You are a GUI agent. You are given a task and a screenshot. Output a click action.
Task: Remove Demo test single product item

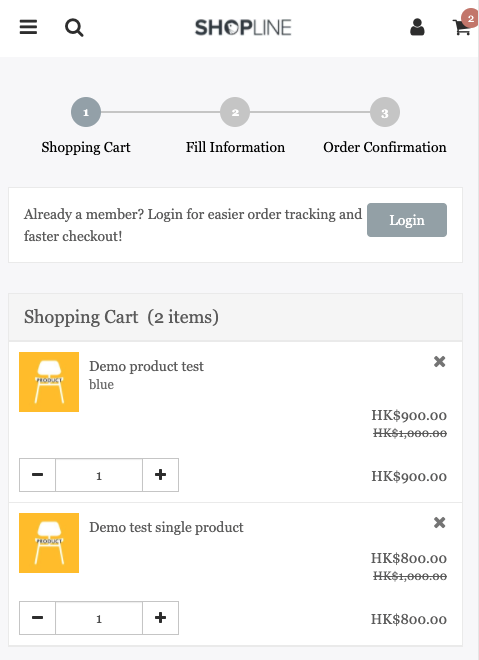[439, 522]
